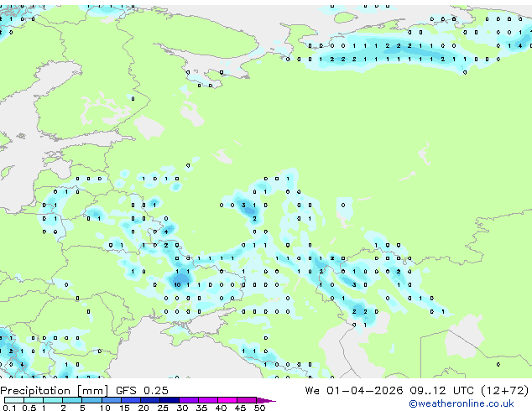The width and height of the screenshot is (532, 411).
Task: Click the legend label '50'
Action: click(259, 408)
